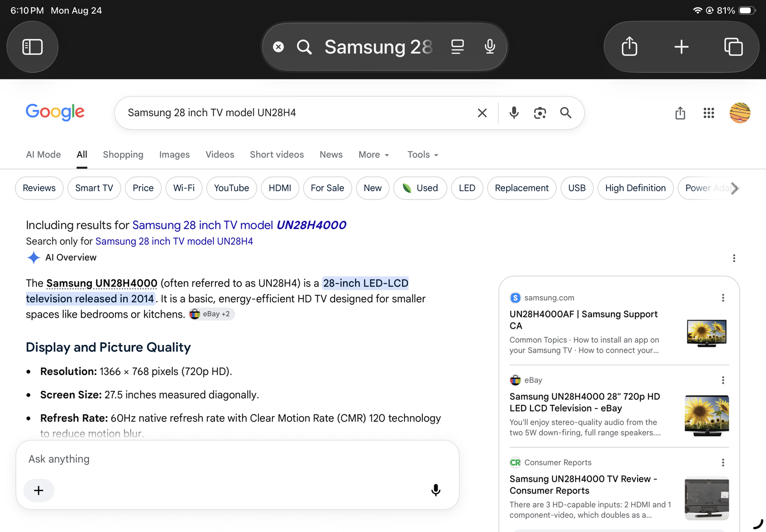The width and height of the screenshot is (766, 532).
Task: Tap the Wi-Fi status icon
Action: [x=698, y=11]
